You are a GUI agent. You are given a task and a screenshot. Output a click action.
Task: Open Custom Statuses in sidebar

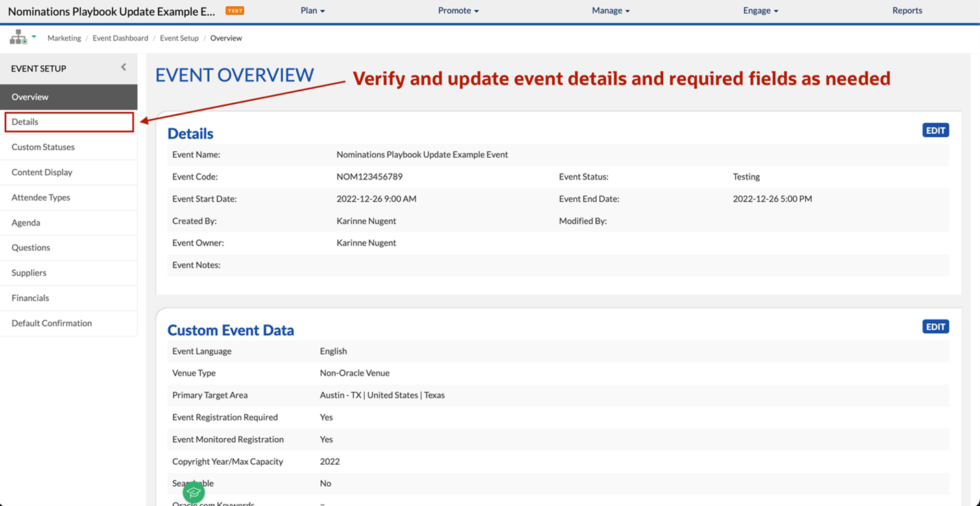(x=43, y=147)
